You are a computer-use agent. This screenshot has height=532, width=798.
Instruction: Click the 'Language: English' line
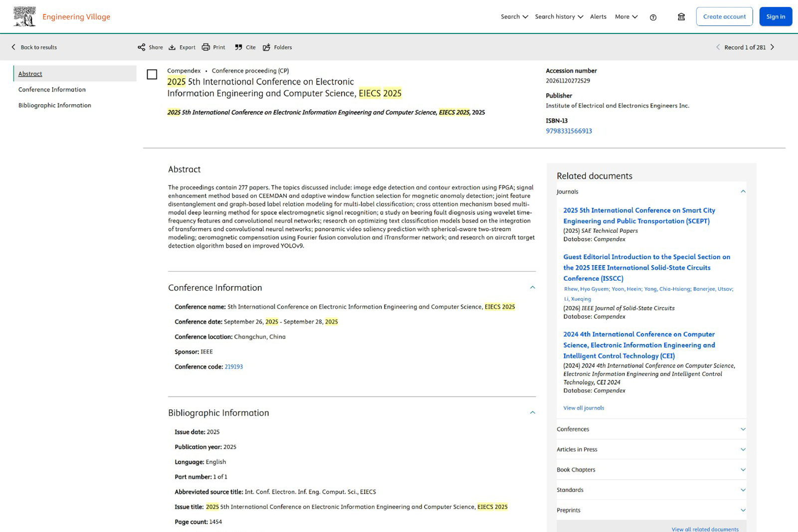click(200, 462)
